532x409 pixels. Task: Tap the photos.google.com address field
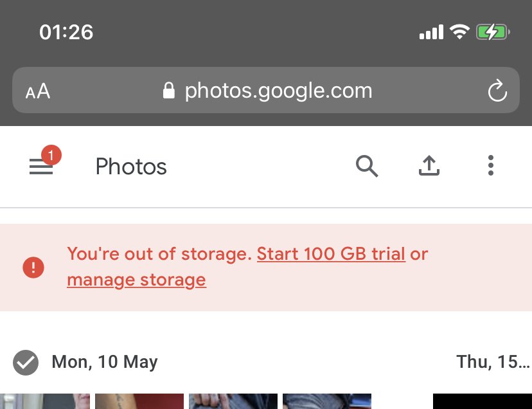(x=278, y=91)
